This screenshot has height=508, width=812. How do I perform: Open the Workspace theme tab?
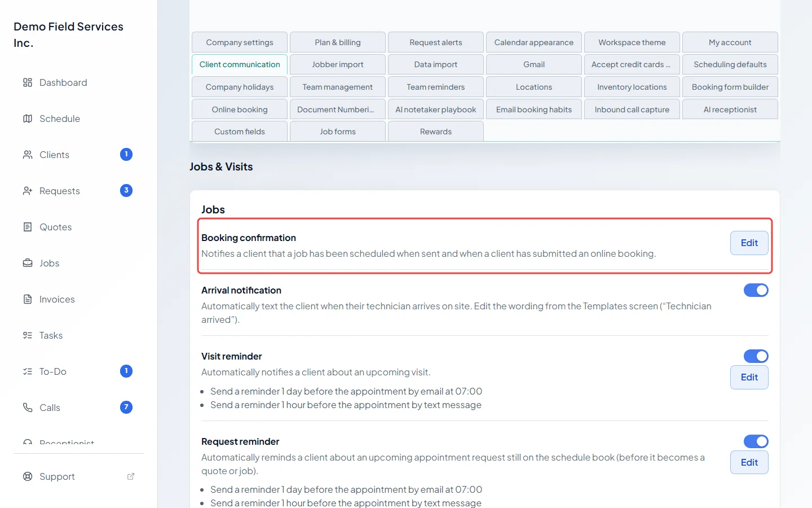click(x=632, y=42)
